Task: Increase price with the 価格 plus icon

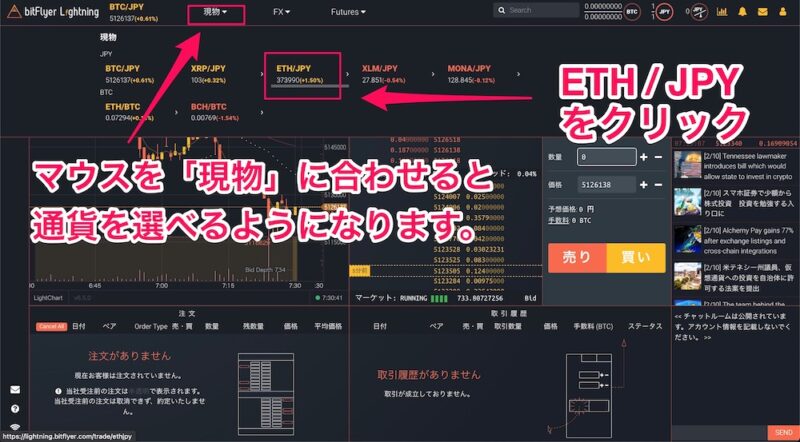Action: tap(643, 185)
